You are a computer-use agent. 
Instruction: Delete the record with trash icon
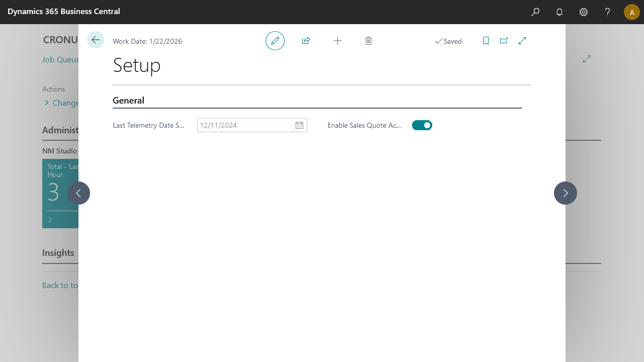point(368,41)
